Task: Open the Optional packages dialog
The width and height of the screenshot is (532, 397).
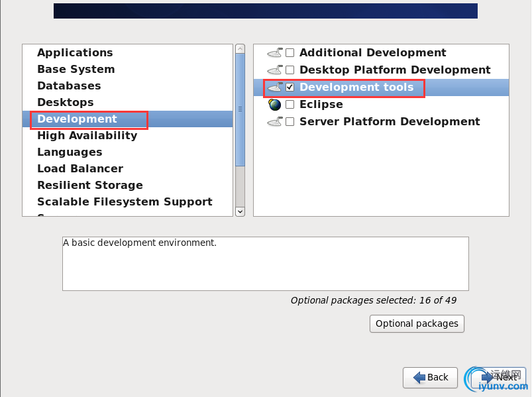Action: [x=417, y=323]
